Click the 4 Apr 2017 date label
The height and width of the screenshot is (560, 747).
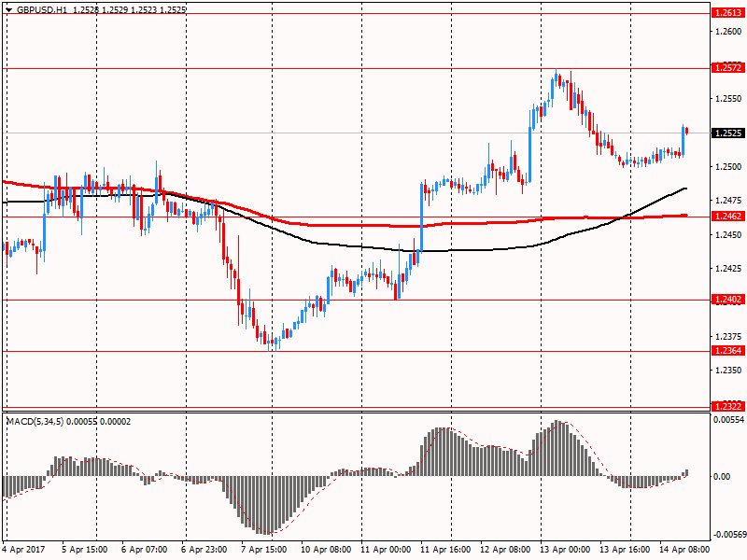pos(24,550)
